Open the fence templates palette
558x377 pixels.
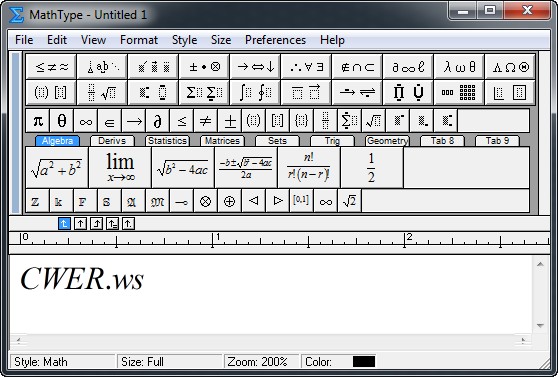(51, 93)
